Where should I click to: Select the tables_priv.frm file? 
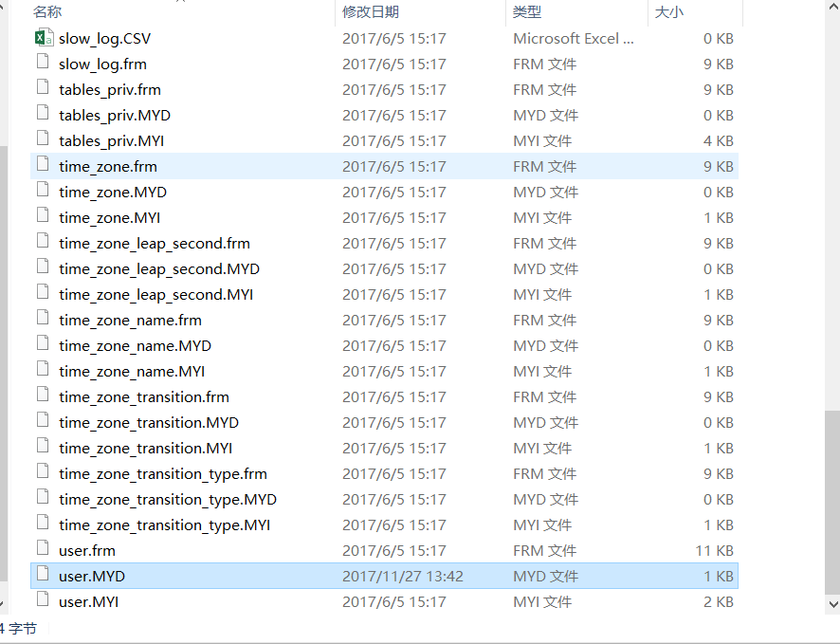109,89
